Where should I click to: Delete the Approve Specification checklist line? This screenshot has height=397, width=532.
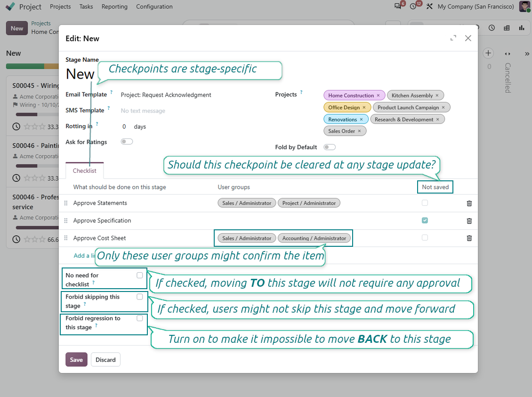point(469,221)
